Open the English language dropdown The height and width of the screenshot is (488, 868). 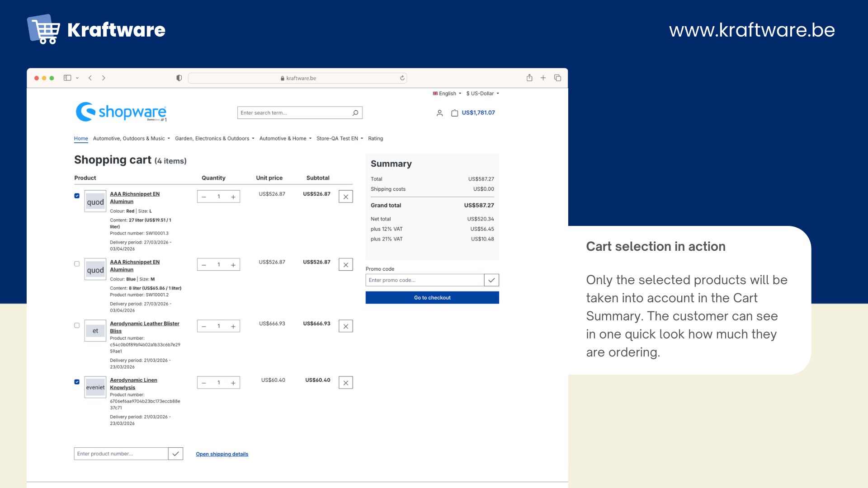click(x=447, y=94)
